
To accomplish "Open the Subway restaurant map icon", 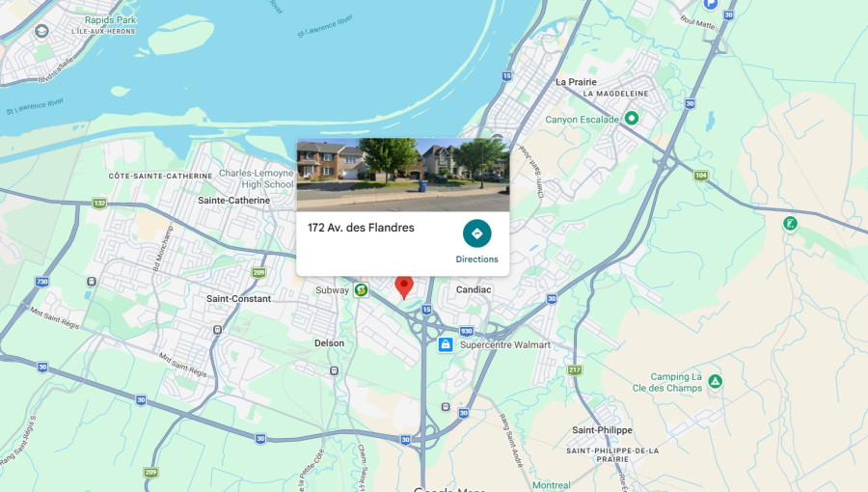I will click(361, 289).
